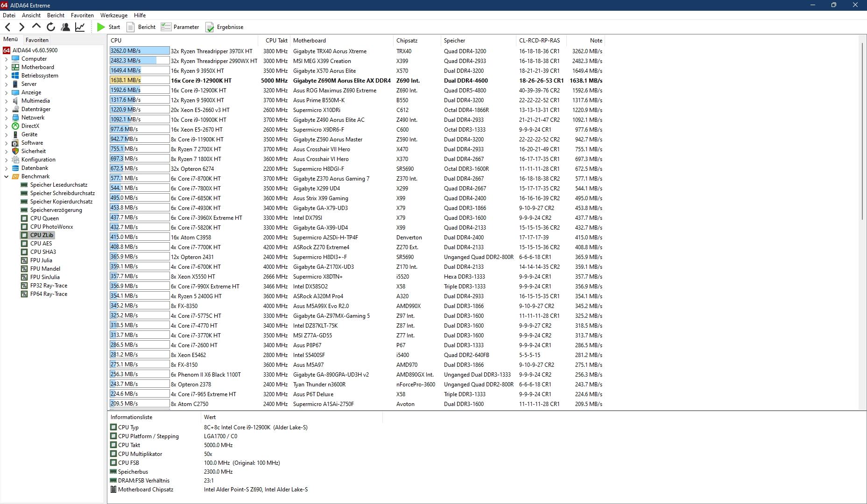867x504 pixels.
Task: Open the Bericht menu
Action: click(x=56, y=15)
